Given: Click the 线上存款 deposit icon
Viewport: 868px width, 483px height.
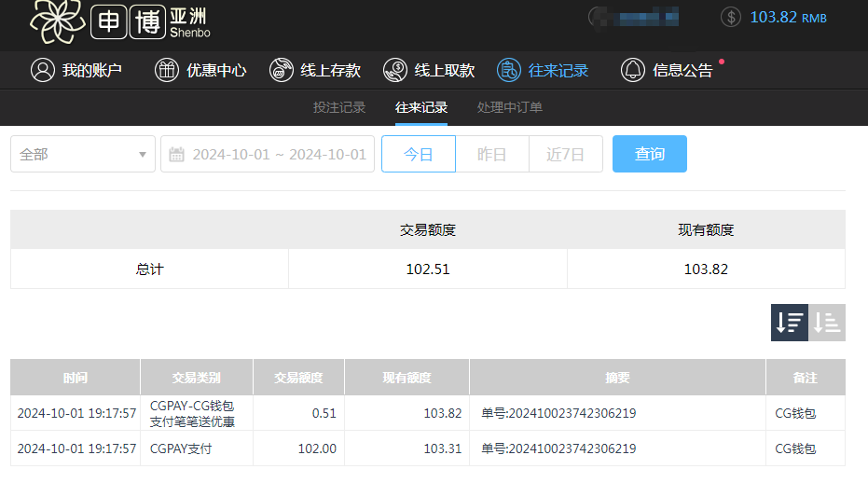Looking at the screenshot, I should pos(281,70).
